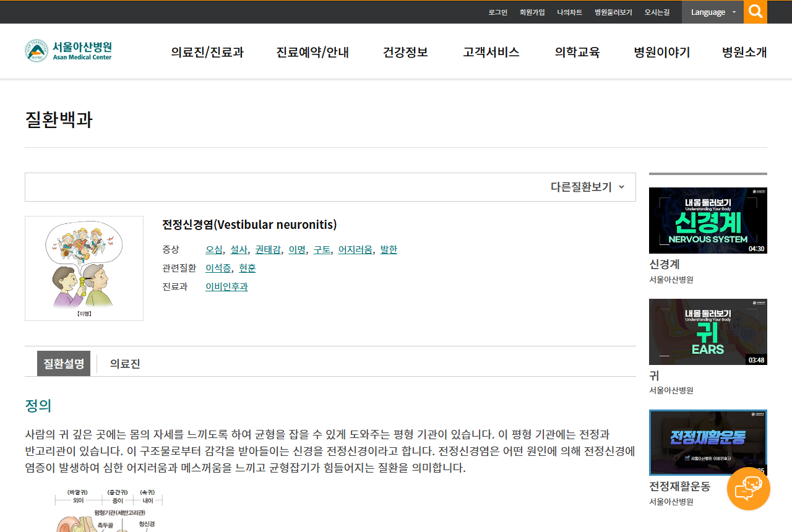Click the 회원가입 link
Image resolution: width=792 pixels, height=532 pixels.
[532, 12]
